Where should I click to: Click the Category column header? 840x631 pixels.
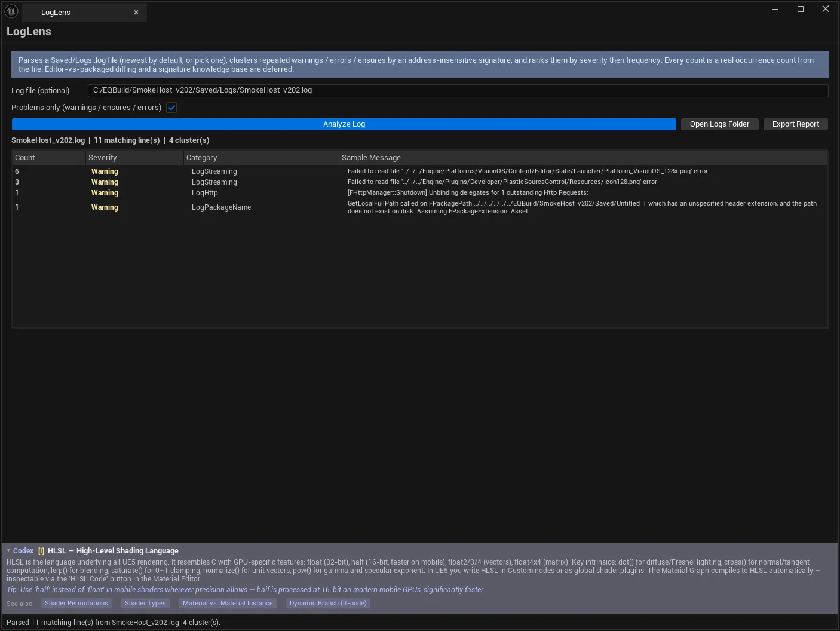pos(261,158)
